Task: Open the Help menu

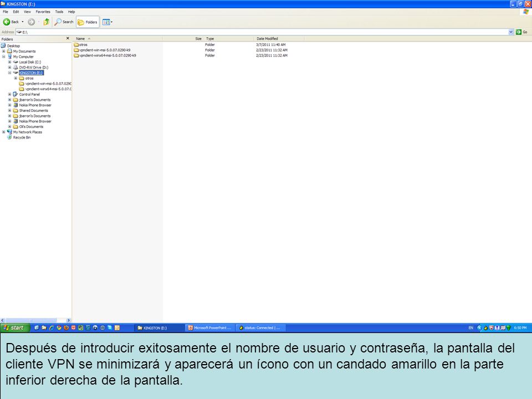Action: [71, 12]
